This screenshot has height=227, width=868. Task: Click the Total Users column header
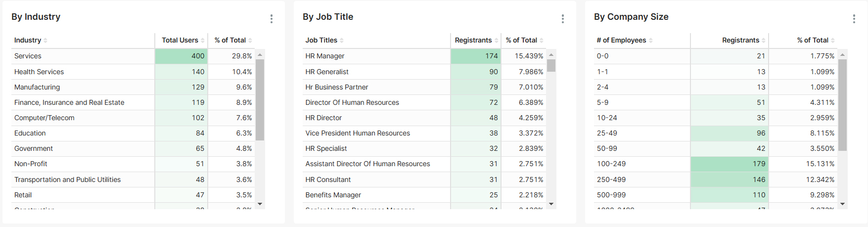pyautogui.click(x=182, y=41)
